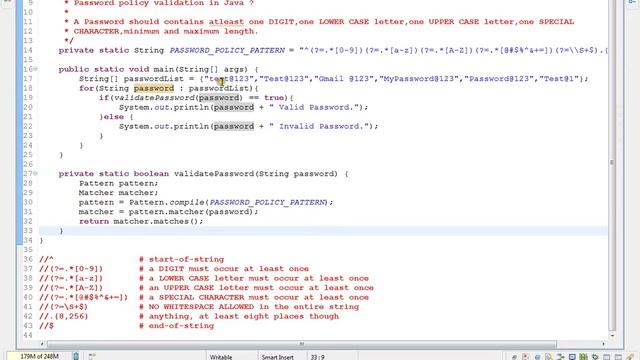Click the "Test@123" string literal

pos(284,79)
